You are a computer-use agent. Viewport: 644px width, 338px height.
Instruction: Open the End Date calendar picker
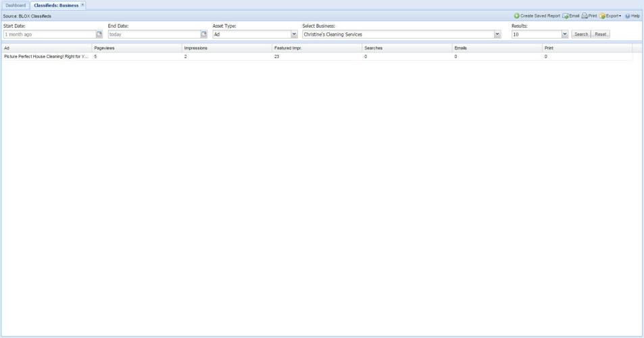coord(203,34)
